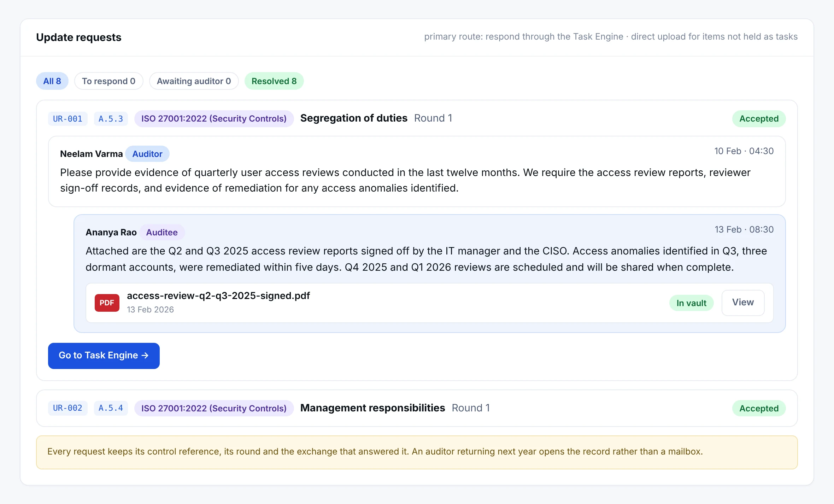Image resolution: width=834 pixels, height=504 pixels.
Task: Click the A.5.3 control reference tag
Action: [111, 119]
